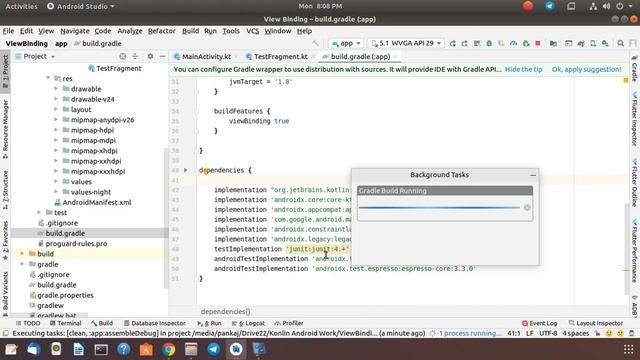Toggle the Flutter Performance side tab
Image resolution: width=640 pixels, height=360 pixels.
pyautogui.click(x=635, y=251)
